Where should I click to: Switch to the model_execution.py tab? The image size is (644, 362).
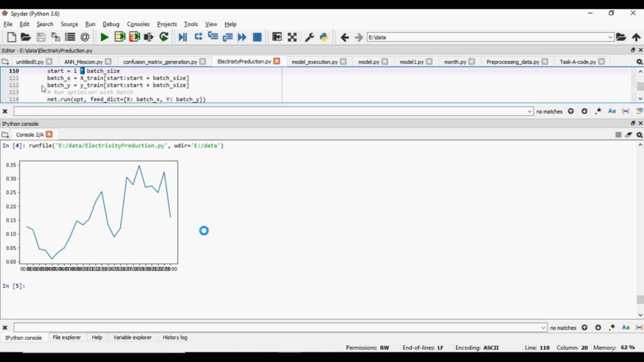tap(314, 62)
